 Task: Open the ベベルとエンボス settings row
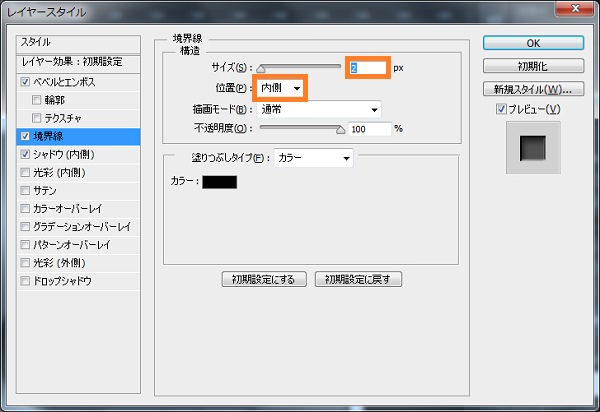78,82
